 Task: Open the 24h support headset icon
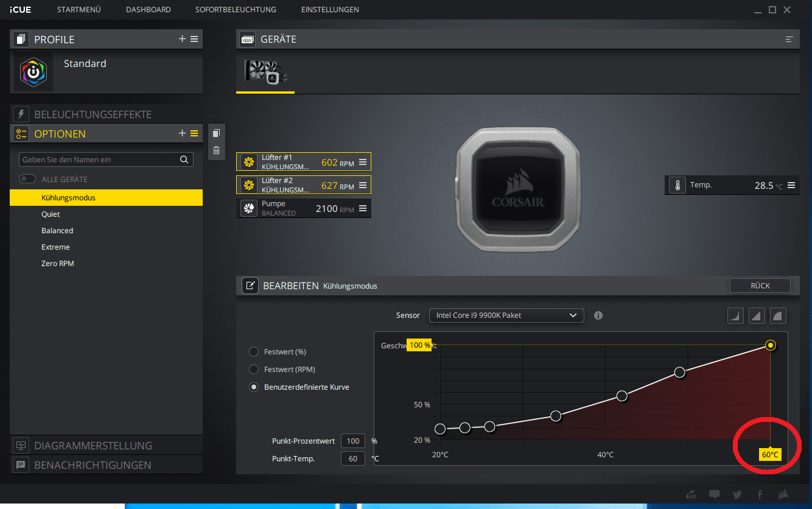691,494
